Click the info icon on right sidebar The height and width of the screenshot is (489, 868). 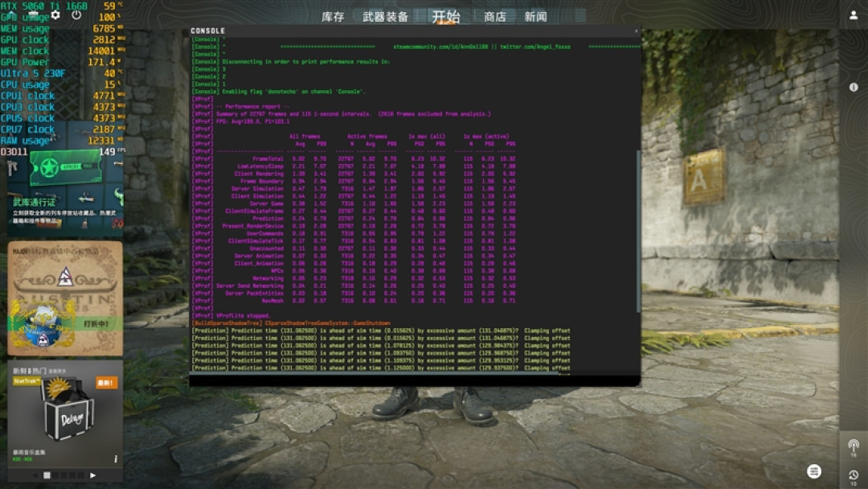[x=854, y=87]
